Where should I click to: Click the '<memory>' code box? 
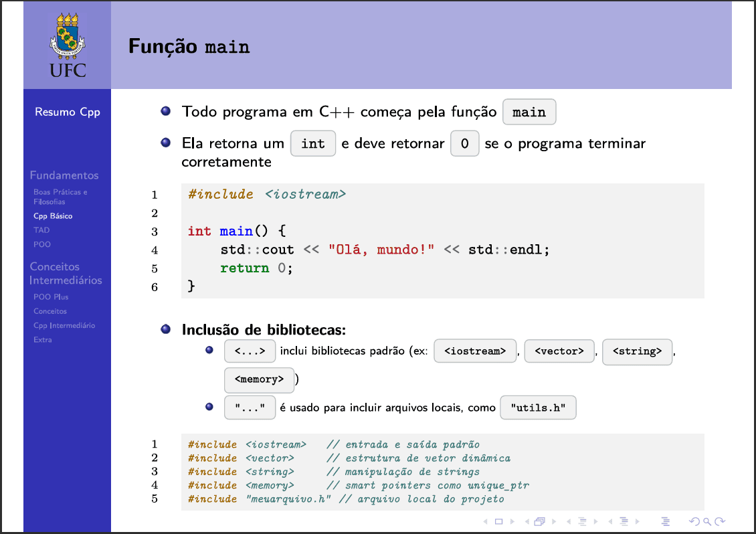coord(260,380)
